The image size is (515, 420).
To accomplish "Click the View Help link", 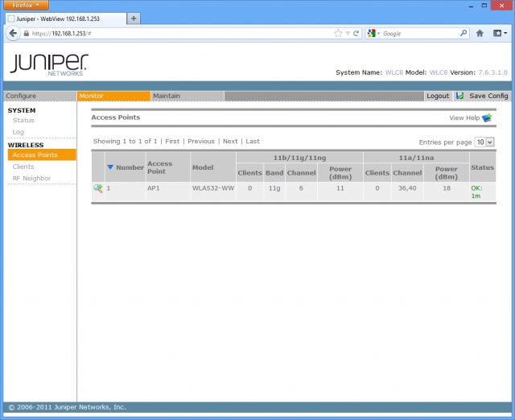I will pyautogui.click(x=464, y=117).
